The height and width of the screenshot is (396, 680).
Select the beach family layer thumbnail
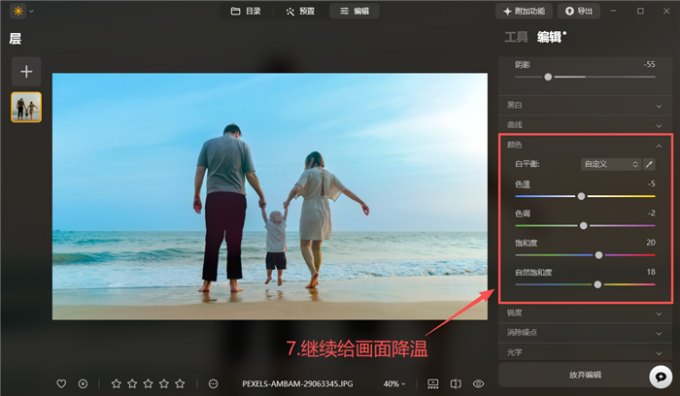coord(26,107)
